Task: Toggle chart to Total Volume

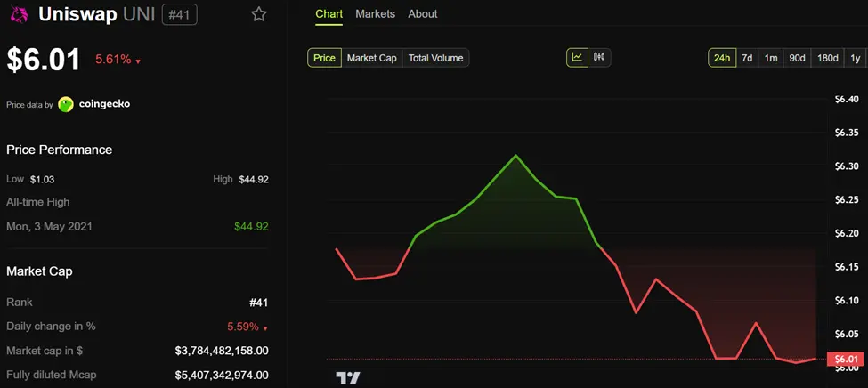Action: point(435,58)
